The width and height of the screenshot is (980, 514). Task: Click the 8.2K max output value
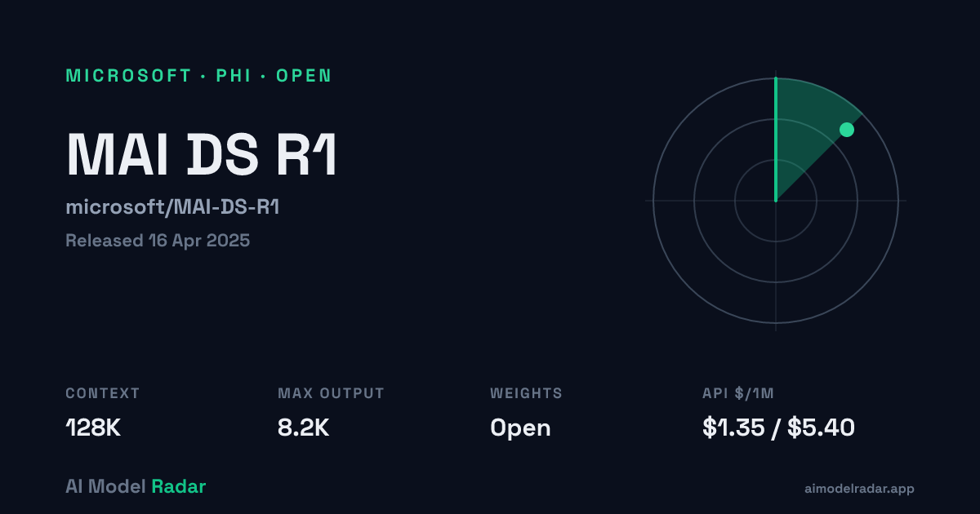tap(304, 428)
